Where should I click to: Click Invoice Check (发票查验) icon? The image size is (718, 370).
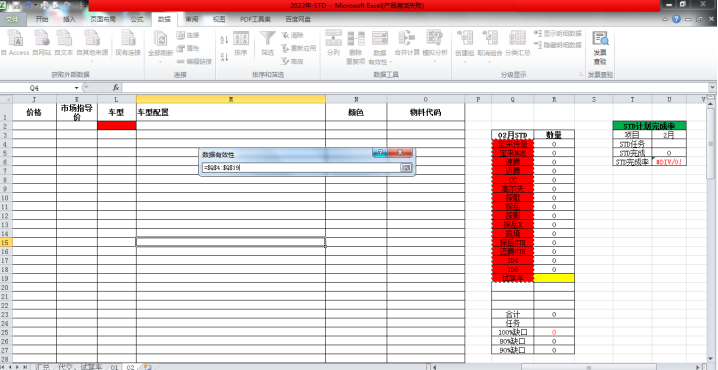pyautogui.click(x=600, y=47)
